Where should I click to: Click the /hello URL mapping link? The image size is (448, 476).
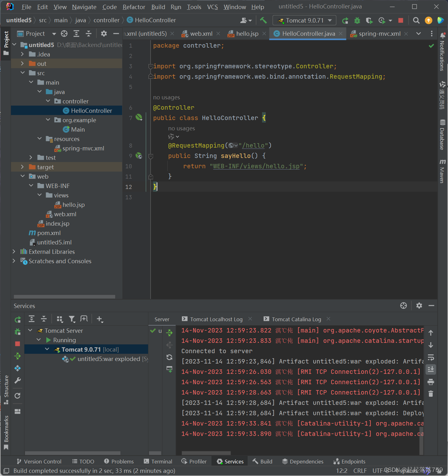tap(253, 145)
